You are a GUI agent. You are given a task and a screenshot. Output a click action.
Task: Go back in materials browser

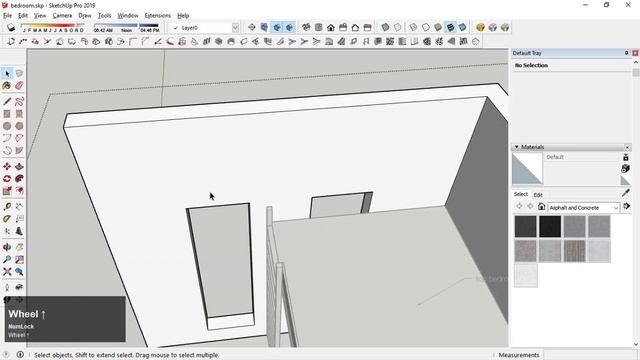(x=519, y=207)
